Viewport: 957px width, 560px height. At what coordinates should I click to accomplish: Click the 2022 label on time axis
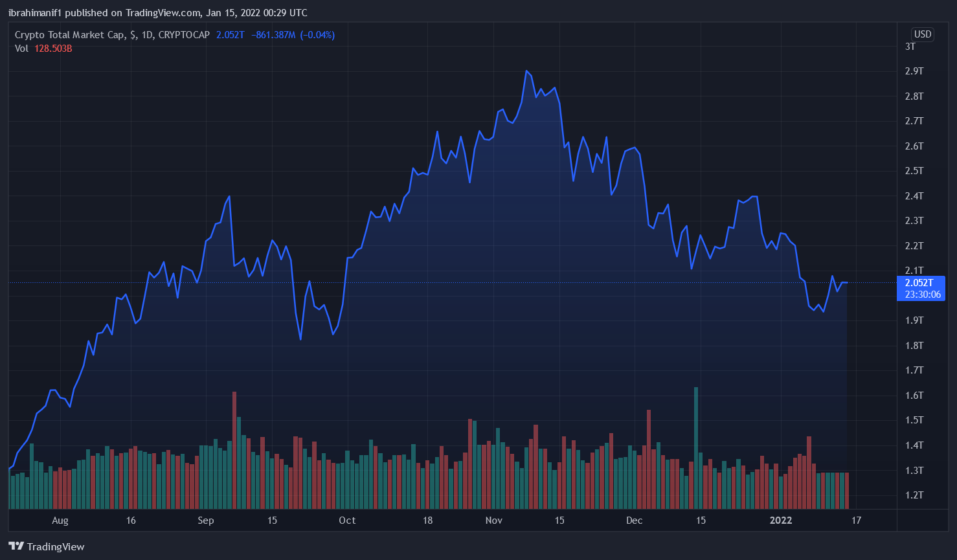pos(781,521)
